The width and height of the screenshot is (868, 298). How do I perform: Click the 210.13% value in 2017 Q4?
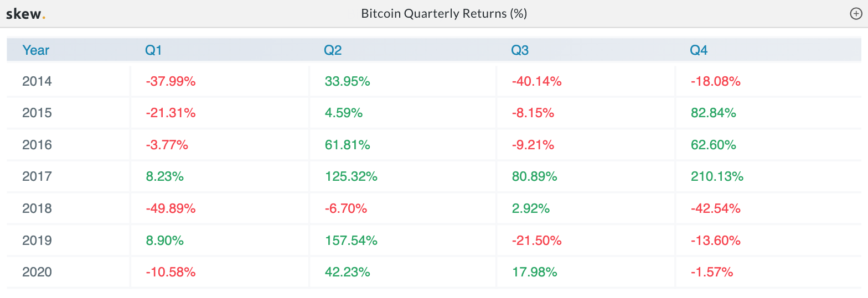click(x=717, y=176)
